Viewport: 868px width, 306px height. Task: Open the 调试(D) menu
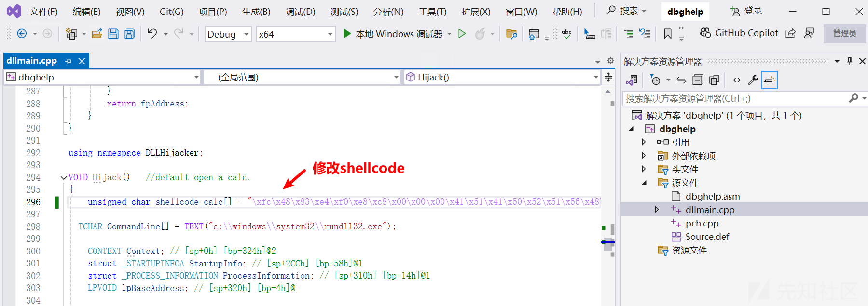point(300,12)
